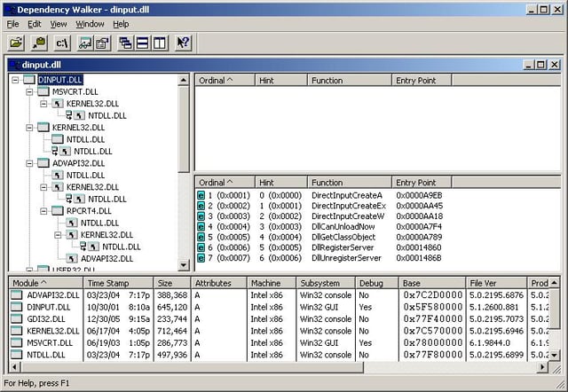Collapse the KERNEL32.DLL node below MSVCRT branch
The image size is (568, 392).
[29, 128]
